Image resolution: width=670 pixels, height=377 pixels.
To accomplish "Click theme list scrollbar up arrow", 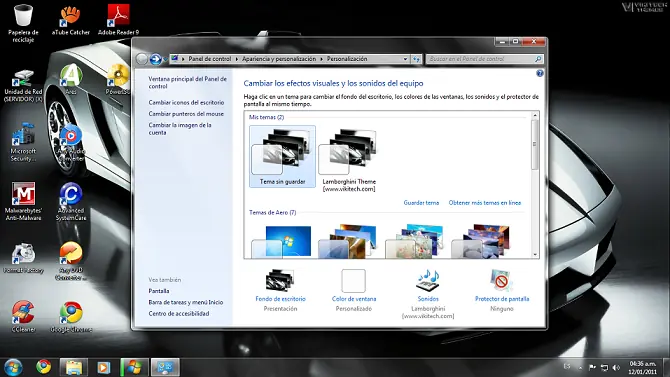I will pyautogui.click(x=535, y=115).
